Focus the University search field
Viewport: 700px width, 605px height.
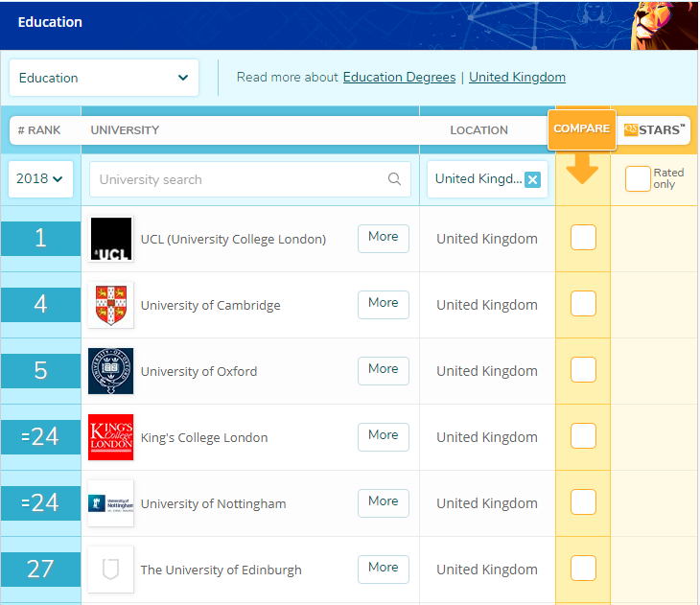point(240,179)
